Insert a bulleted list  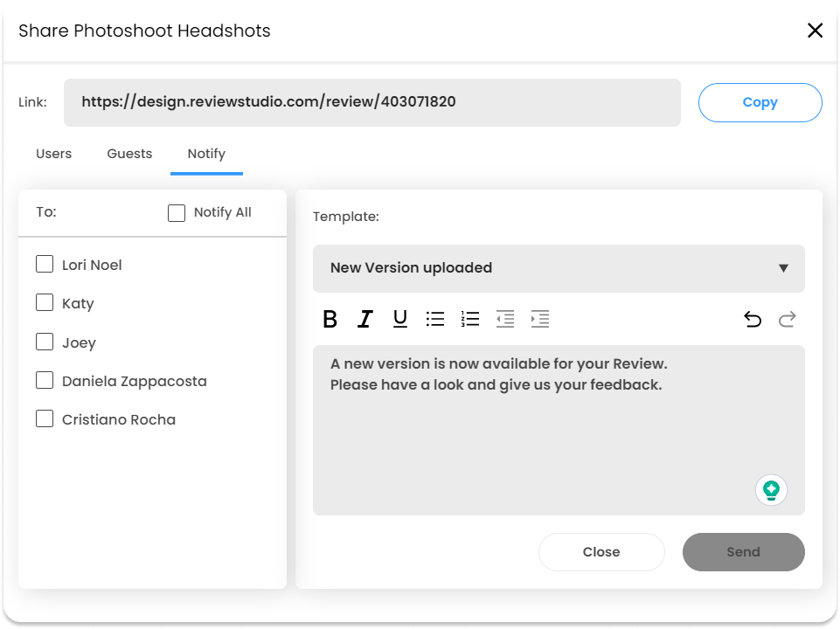click(x=435, y=319)
